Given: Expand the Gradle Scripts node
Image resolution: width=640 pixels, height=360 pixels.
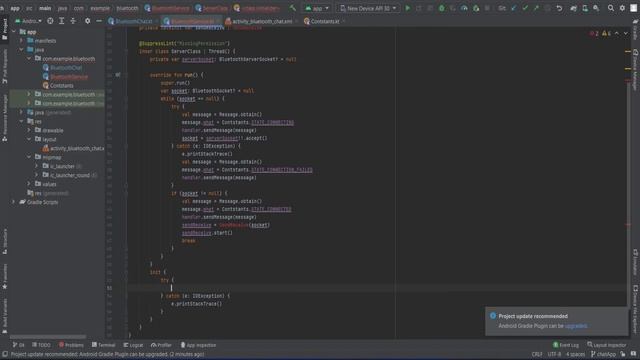Looking at the screenshot, I should pos(14,202).
